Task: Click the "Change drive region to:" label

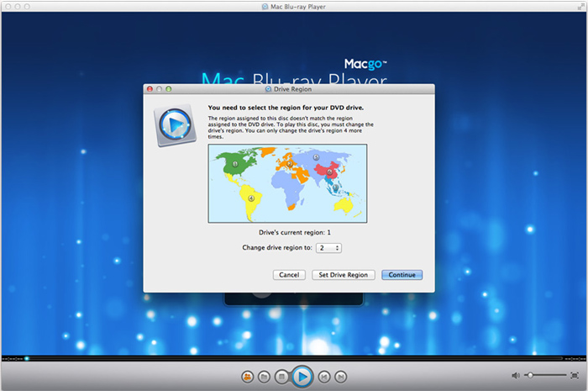Action: pos(277,247)
